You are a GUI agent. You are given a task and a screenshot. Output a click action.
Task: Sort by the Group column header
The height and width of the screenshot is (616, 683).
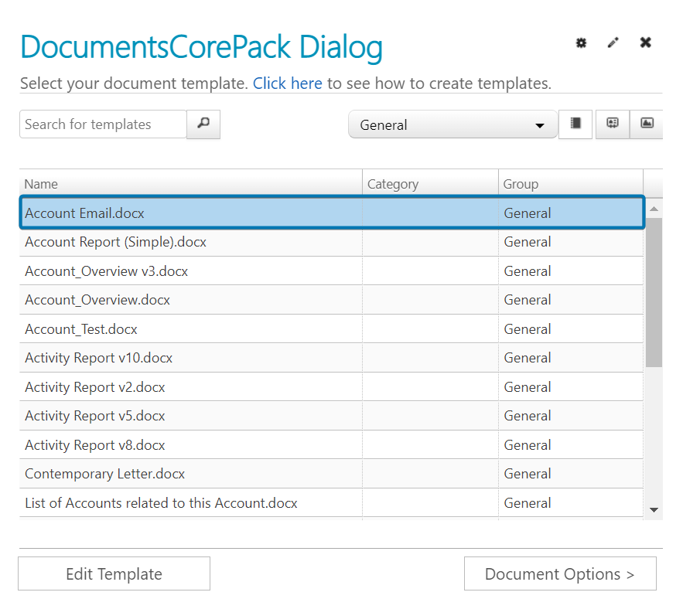571,184
